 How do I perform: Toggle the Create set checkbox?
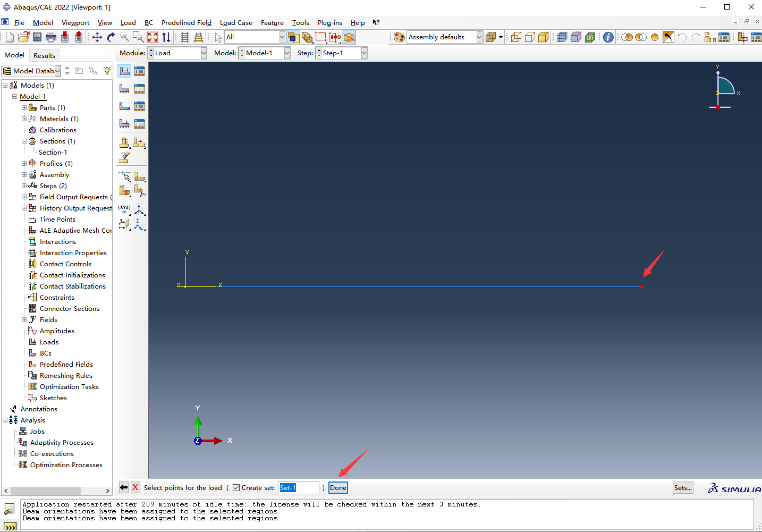[236, 488]
